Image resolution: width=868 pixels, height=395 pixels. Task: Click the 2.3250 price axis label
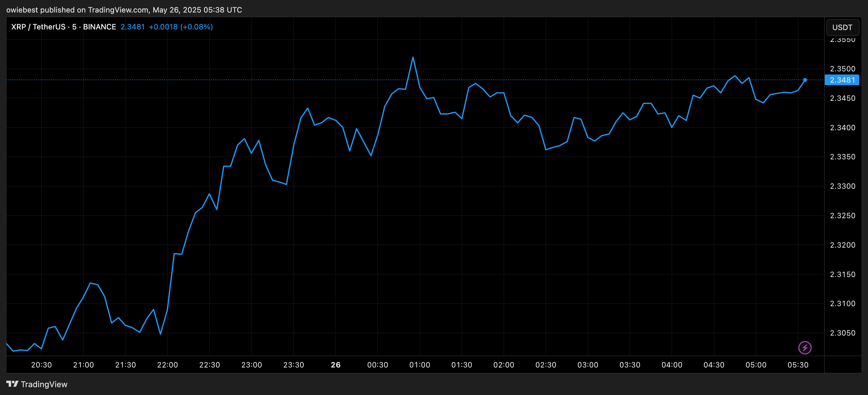pos(842,216)
